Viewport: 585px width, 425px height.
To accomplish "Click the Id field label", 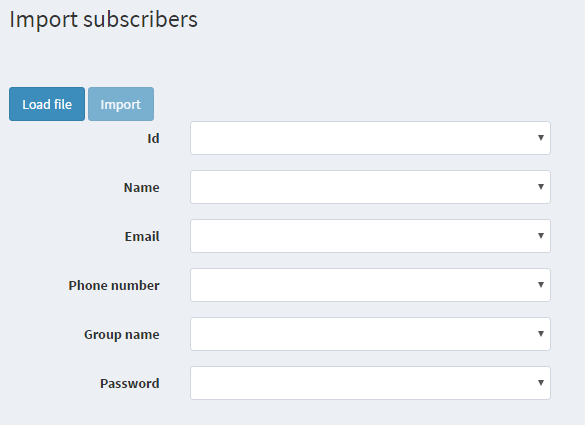I will pos(153,138).
